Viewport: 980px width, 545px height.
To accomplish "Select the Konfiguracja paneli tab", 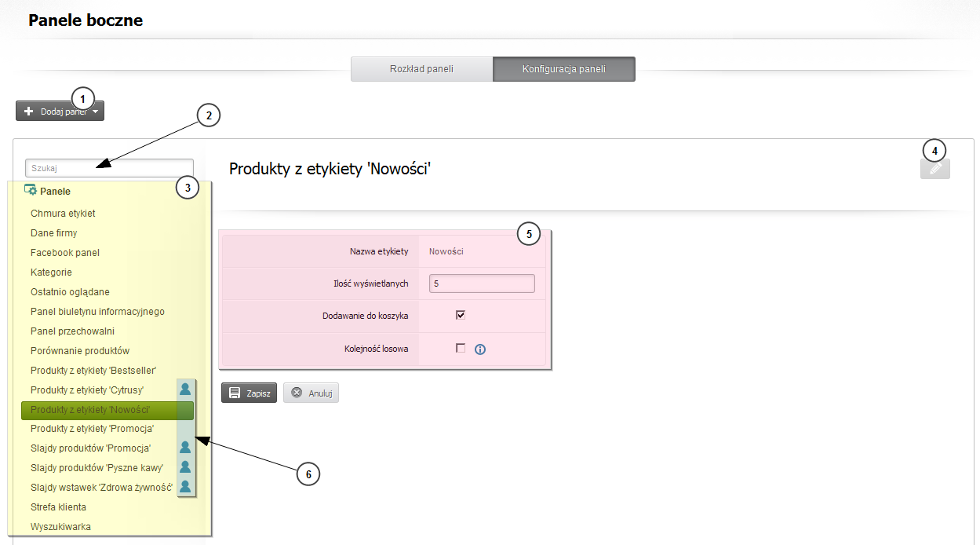I will (563, 69).
